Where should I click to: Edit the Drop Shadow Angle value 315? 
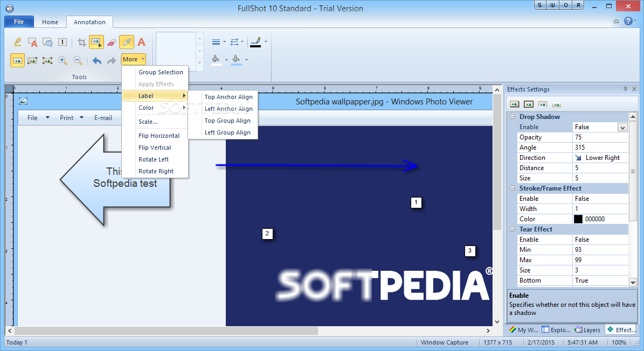tap(600, 148)
